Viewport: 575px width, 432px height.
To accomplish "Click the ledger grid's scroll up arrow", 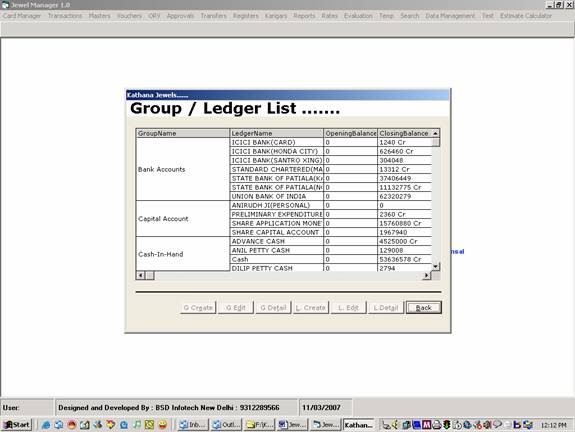I will click(x=435, y=133).
